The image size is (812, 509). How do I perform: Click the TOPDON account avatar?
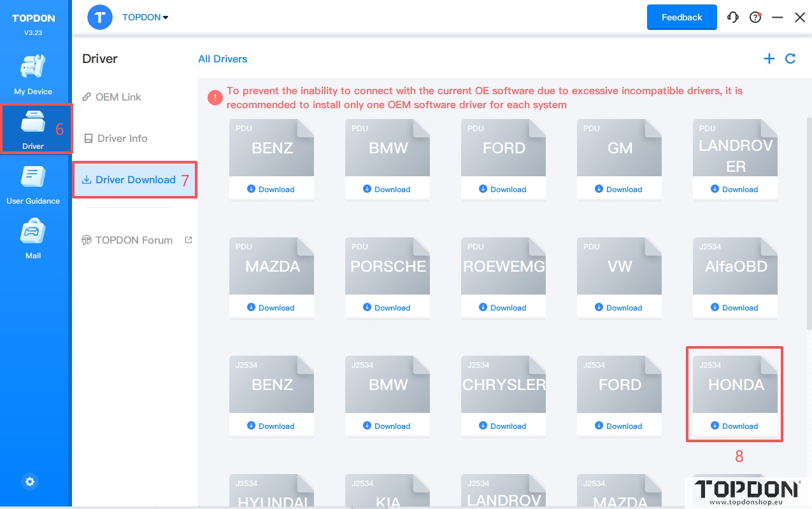click(100, 17)
